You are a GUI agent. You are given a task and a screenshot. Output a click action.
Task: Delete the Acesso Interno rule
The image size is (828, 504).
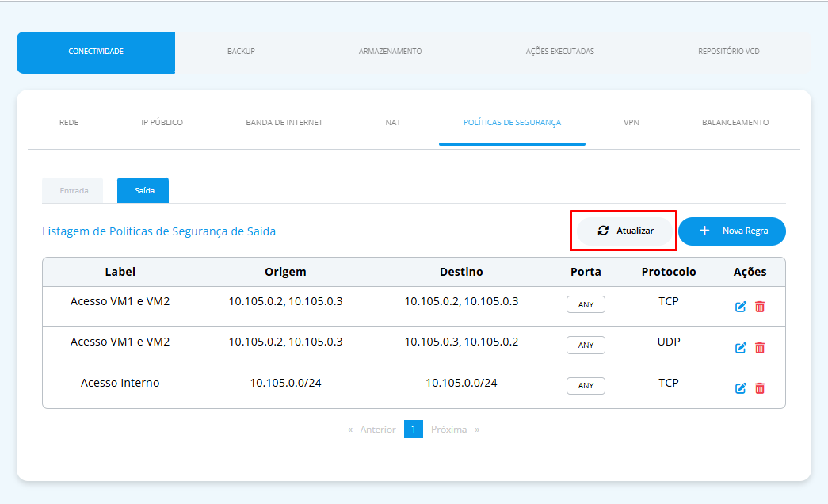760,388
